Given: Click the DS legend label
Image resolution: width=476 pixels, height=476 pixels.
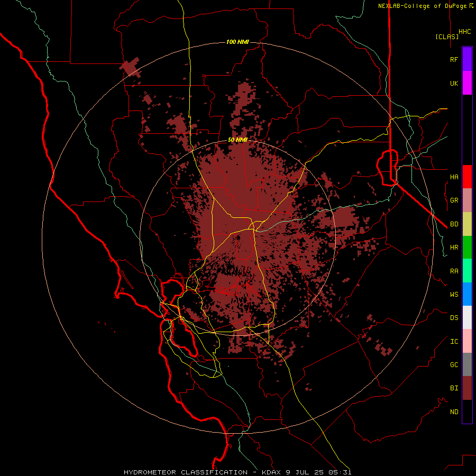Looking at the screenshot, I should [454, 318].
